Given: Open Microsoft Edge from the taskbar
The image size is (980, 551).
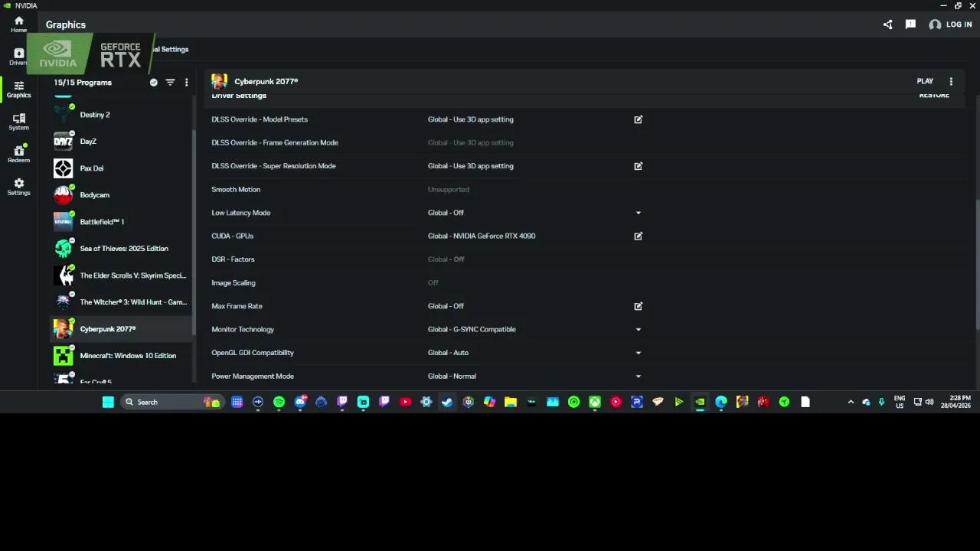Looking at the screenshot, I should pyautogui.click(x=721, y=402).
